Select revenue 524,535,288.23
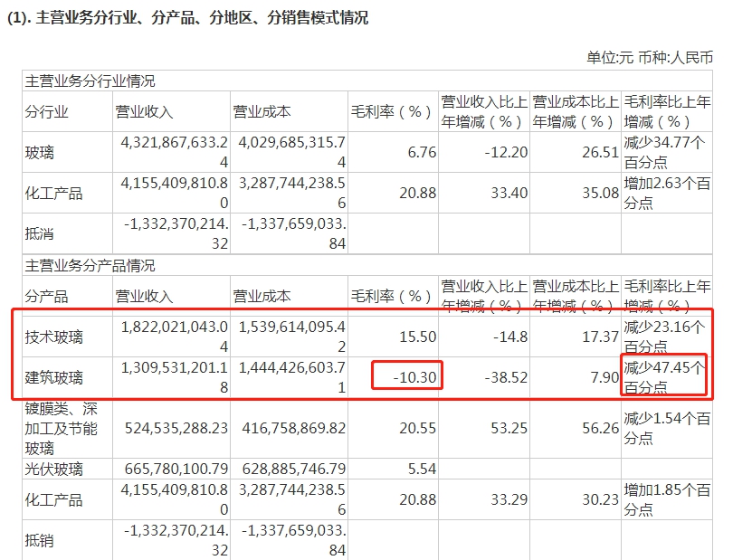 [176, 428]
